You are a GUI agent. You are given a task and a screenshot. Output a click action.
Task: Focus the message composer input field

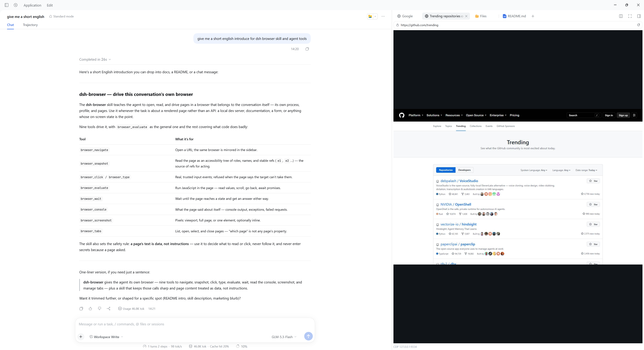coord(195,324)
